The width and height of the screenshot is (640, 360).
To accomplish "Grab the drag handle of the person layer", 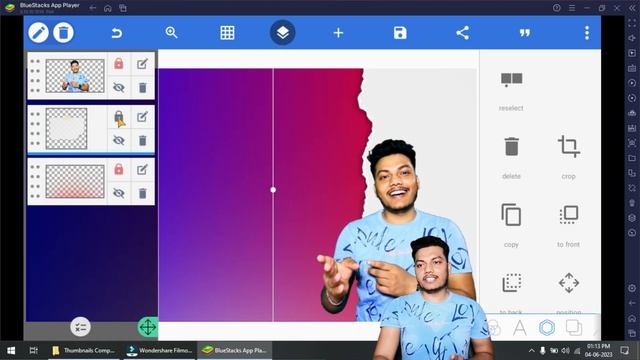I will (x=35, y=76).
